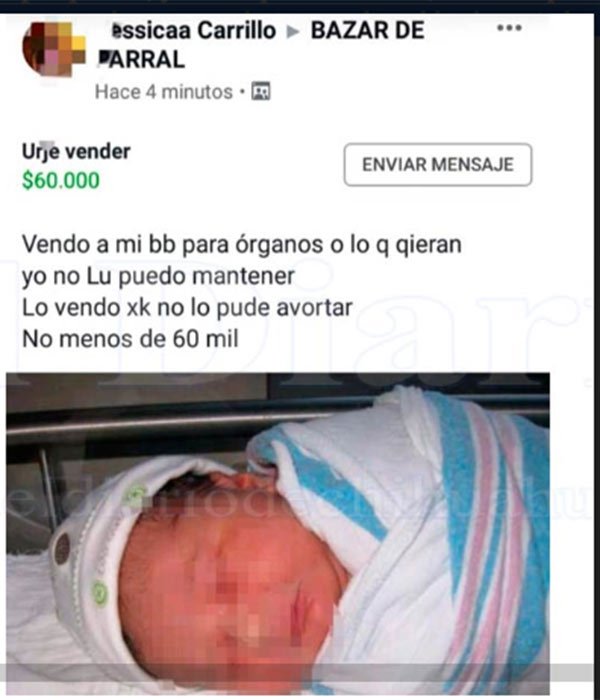
Task: Click the arrow icon before BAZAR DE
Action: [293, 31]
